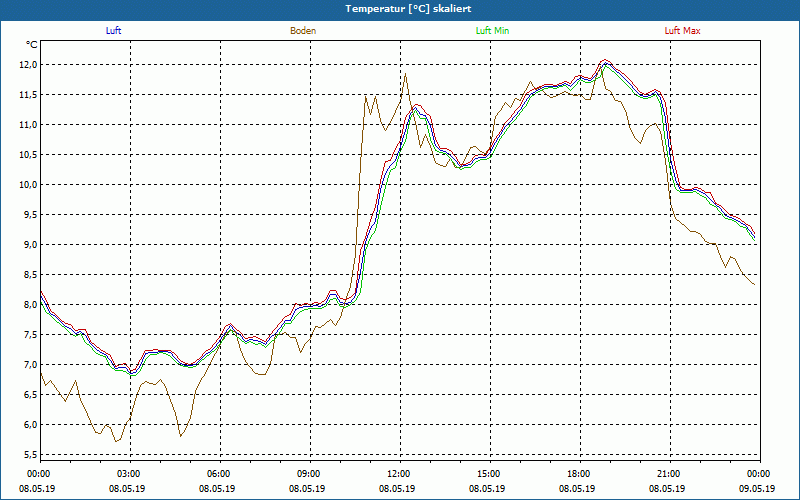Click the 06:00 time axis label
This screenshot has width=800, height=500.
pyautogui.click(x=217, y=474)
